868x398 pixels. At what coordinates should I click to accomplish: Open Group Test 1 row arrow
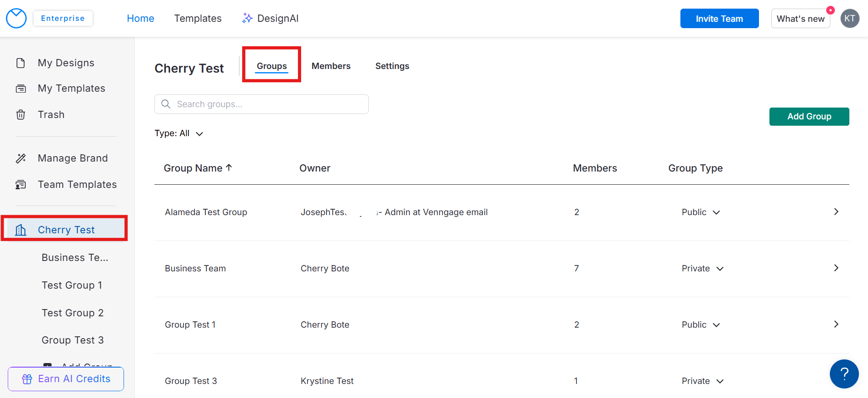coord(836,324)
